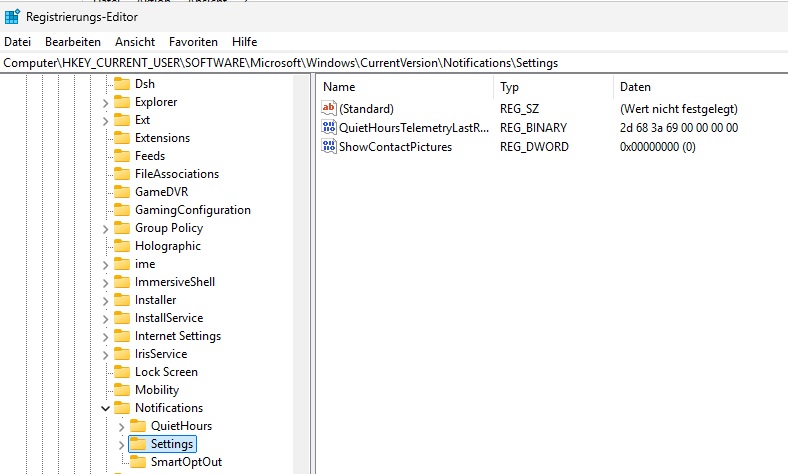788x474 pixels.
Task: Sort values by the Daten column header
Action: click(x=701, y=87)
